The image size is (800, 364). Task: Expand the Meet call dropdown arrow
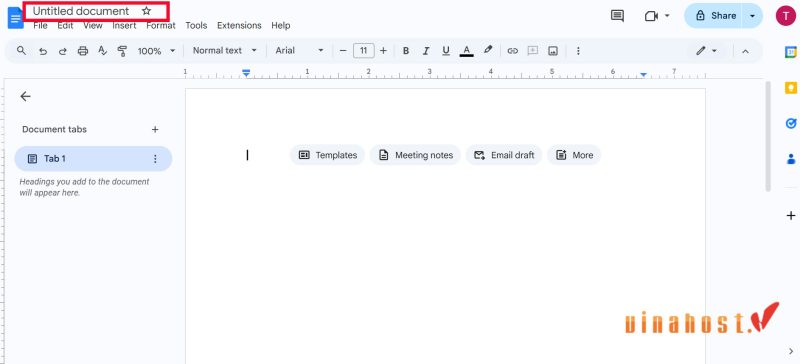(x=667, y=16)
